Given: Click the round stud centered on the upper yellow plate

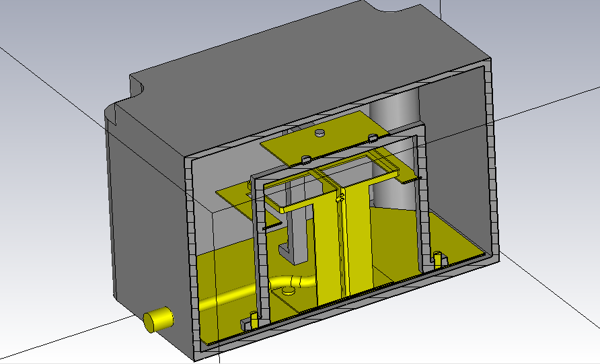Looking at the screenshot, I should (320, 133).
